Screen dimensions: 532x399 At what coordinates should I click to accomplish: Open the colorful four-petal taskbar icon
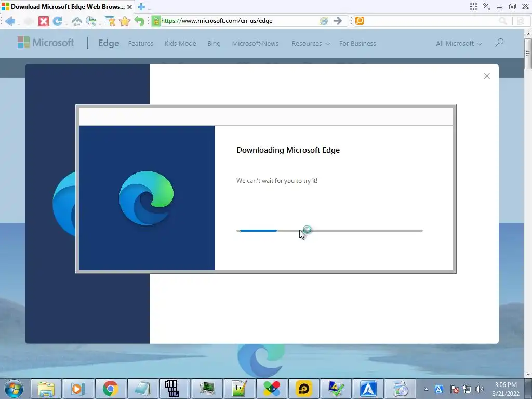(271, 389)
